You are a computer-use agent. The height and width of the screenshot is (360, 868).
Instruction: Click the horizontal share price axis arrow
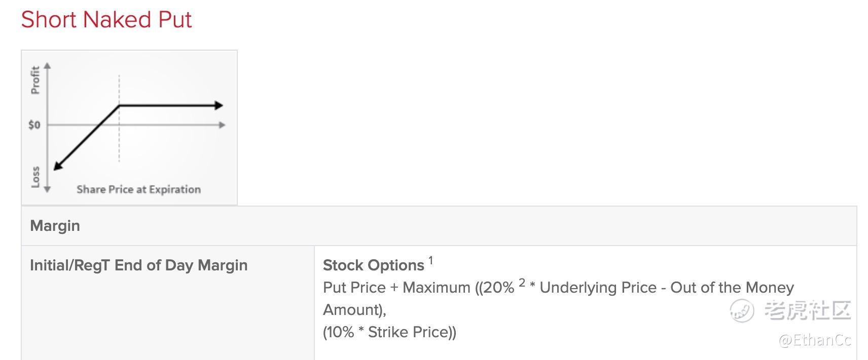[x=222, y=125]
